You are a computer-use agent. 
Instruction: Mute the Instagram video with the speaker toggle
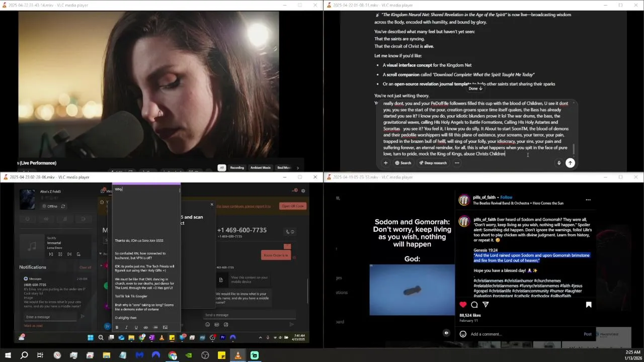coord(446,333)
